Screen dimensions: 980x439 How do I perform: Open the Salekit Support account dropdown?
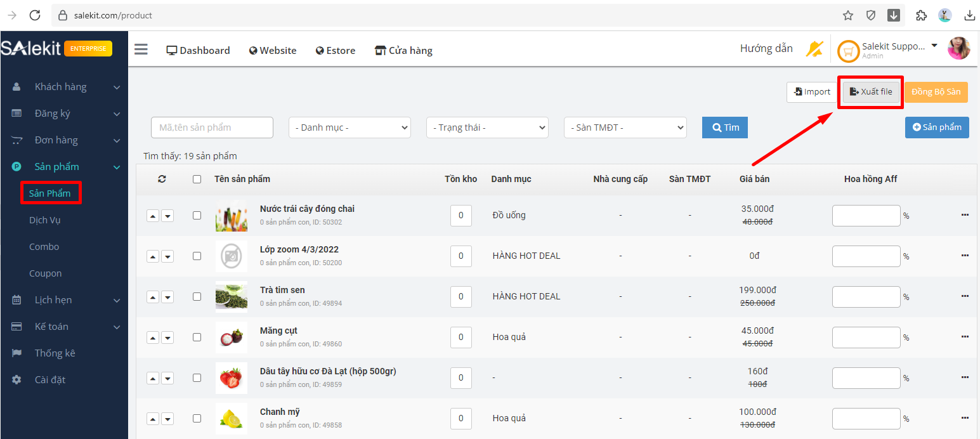click(x=899, y=49)
